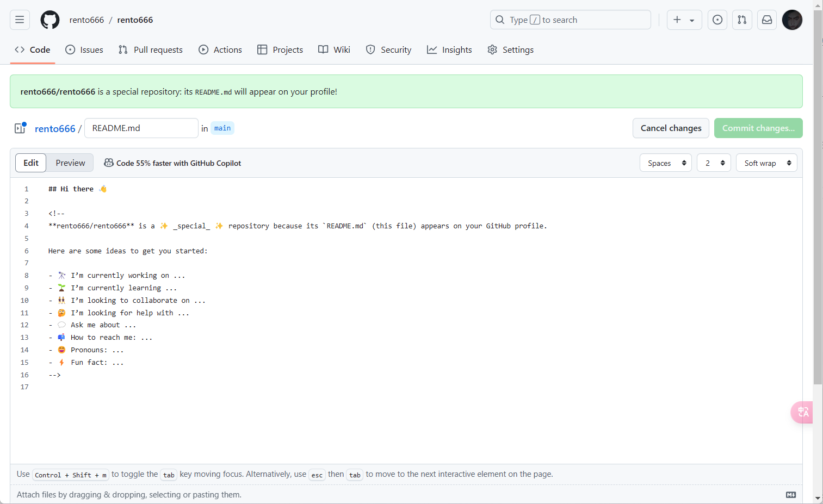823x504 pixels.
Task: Open the Pull requests tab
Action: point(151,49)
